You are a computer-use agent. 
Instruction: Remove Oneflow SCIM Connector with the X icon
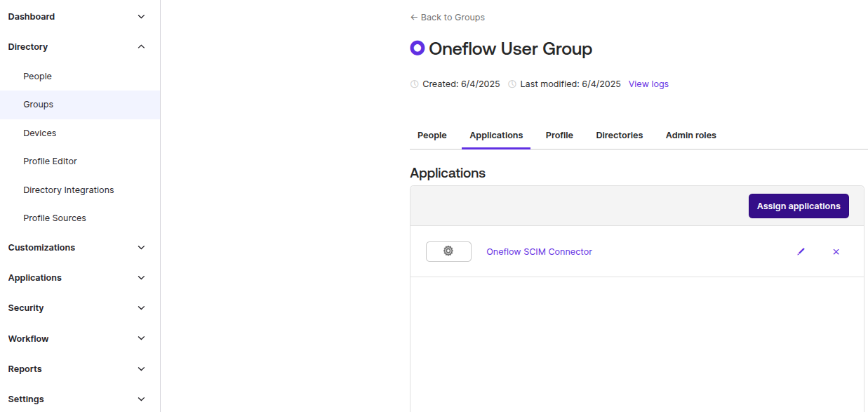[x=836, y=251]
